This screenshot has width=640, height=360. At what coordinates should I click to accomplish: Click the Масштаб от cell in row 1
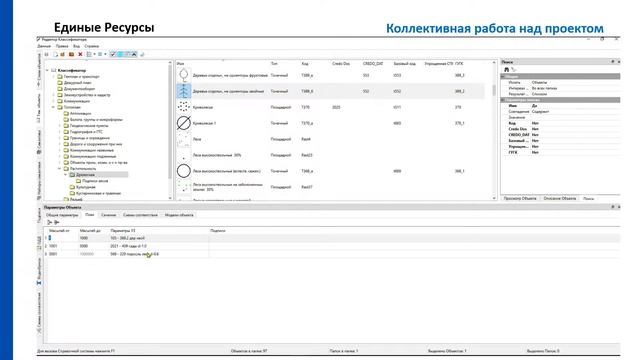(x=62, y=238)
